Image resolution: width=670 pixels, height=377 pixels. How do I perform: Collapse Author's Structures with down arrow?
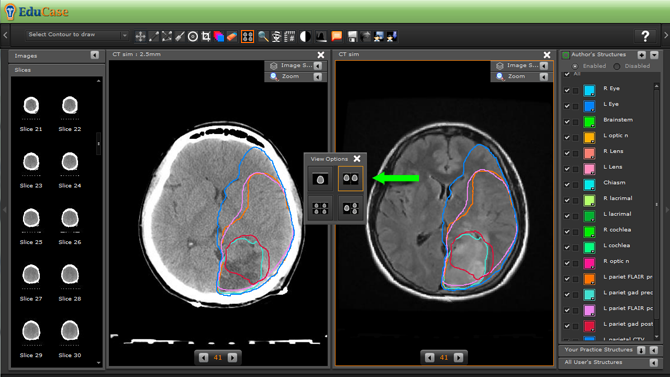pos(654,55)
